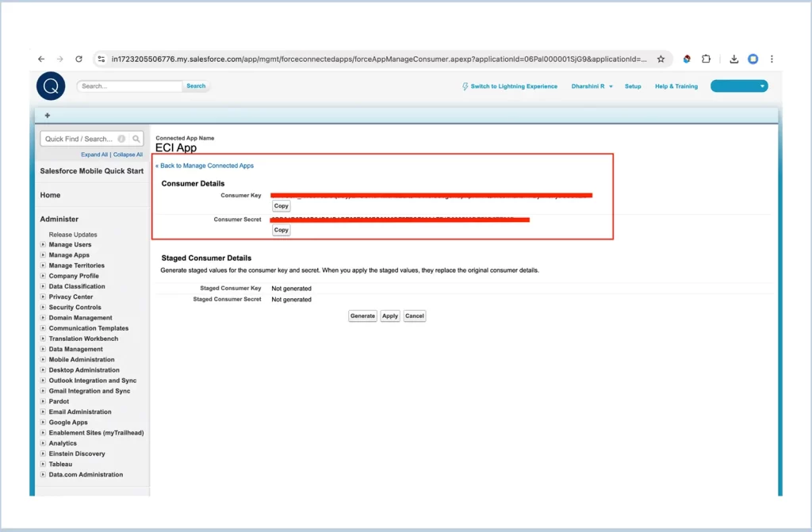Viewport: 812px width, 532px height.
Task: Click the Staged Consumer Details heading
Action: point(206,258)
